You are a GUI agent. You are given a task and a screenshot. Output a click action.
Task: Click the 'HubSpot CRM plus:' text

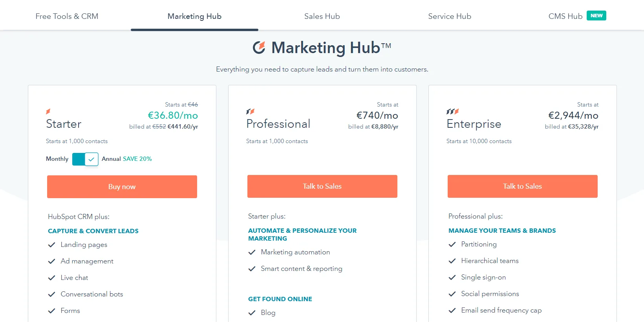tap(79, 217)
